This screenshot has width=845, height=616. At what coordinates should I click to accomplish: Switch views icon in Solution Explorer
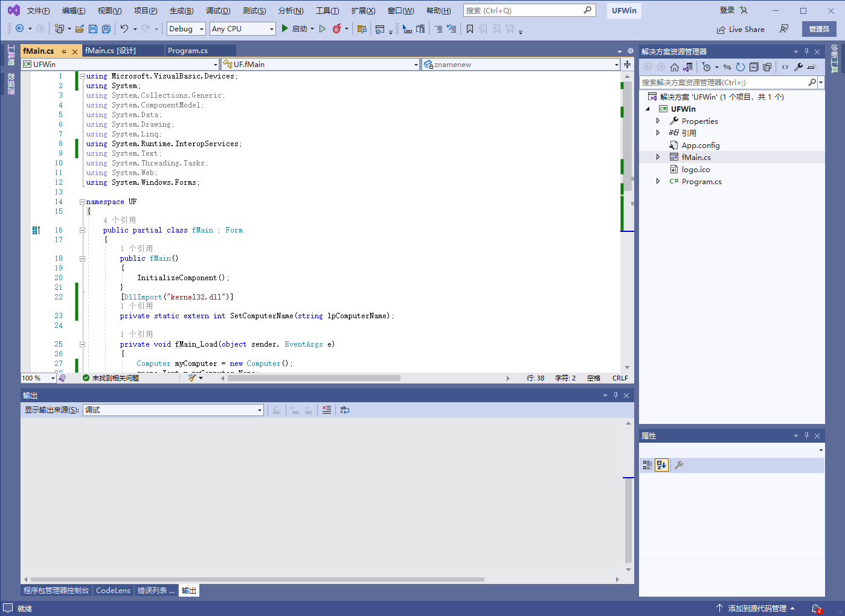[688, 67]
